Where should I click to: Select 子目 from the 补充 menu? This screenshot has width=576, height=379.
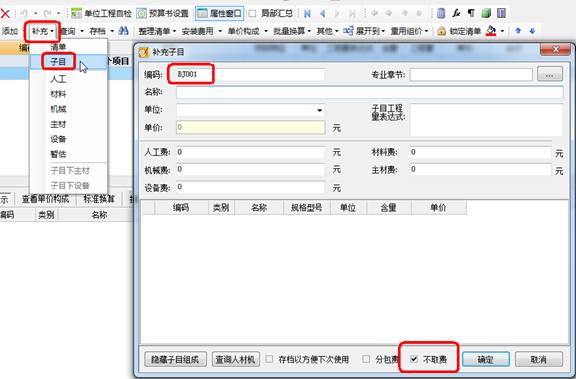pyautogui.click(x=58, y=62)
